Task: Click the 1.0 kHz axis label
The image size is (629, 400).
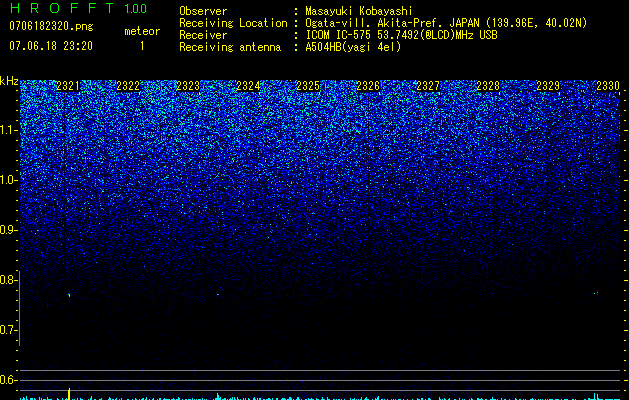Action: point(9,180)
